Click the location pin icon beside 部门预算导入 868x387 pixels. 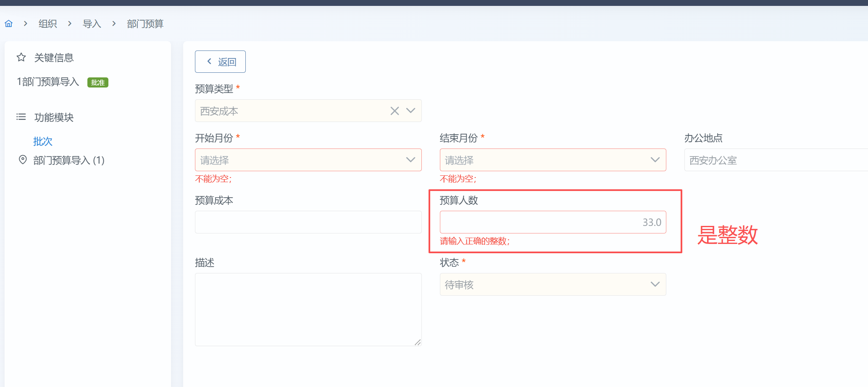point(23,160)
